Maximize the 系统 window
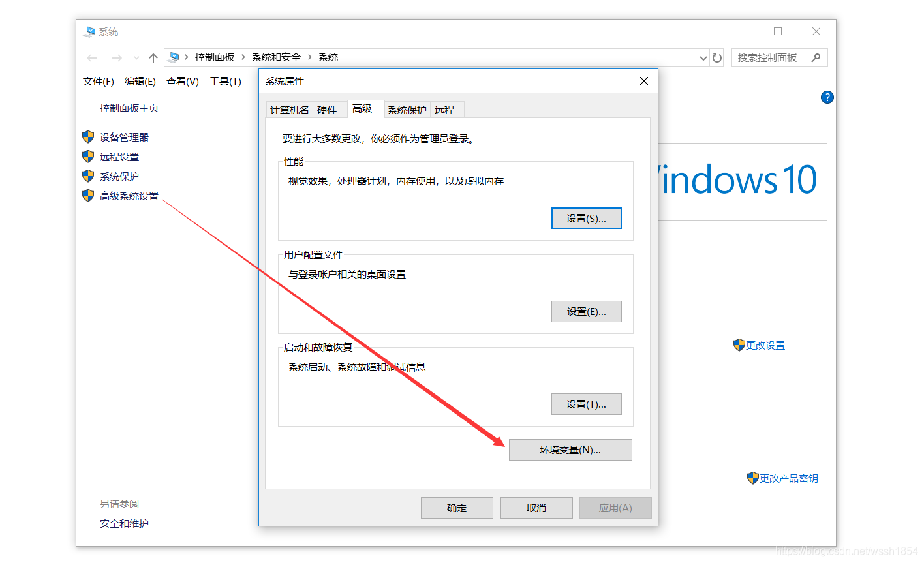Viewport: 924px width, 563px height. point(778,31)
